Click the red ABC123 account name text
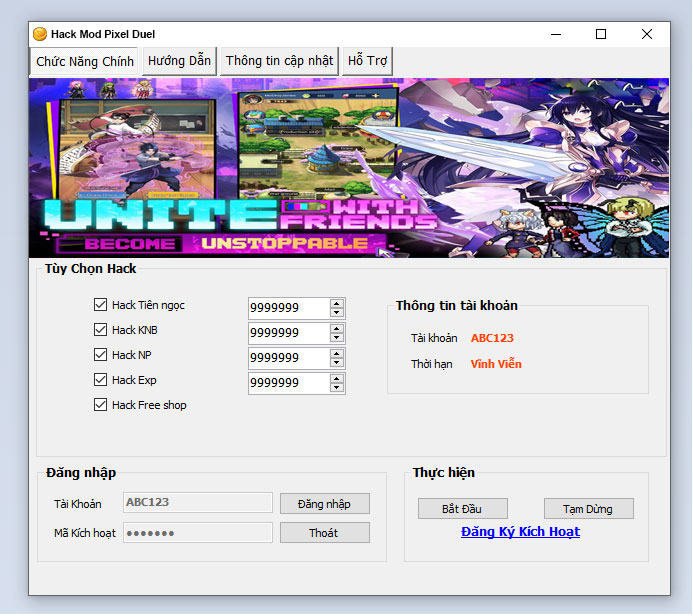Viewport: 693px width, 616px height. [492, 338]
